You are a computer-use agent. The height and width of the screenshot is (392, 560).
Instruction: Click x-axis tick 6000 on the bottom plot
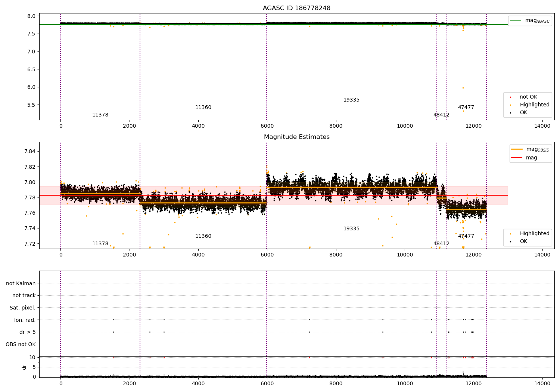click(x=267, y=383)
